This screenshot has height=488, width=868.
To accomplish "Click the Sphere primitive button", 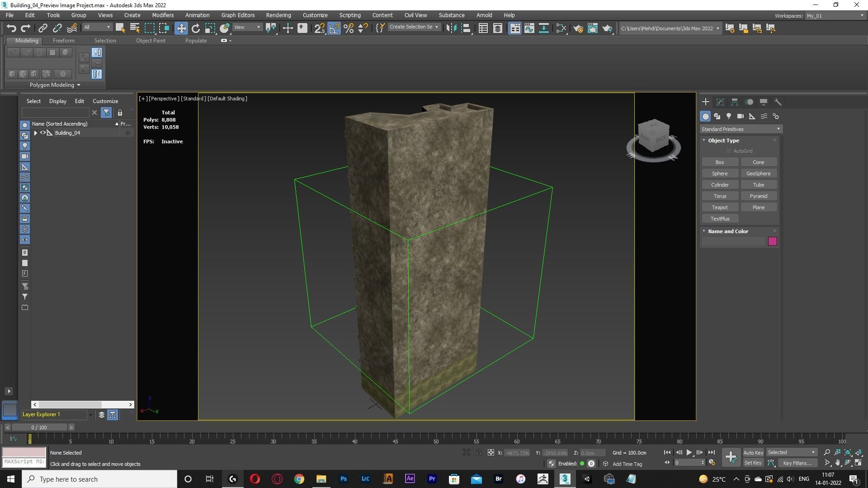I will (720, 174).
